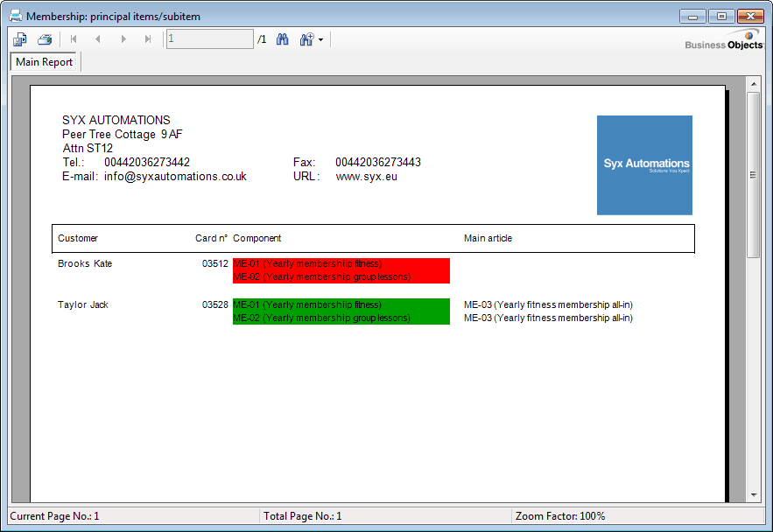Click the vertical scrollbar up arrow

[753, 84]
